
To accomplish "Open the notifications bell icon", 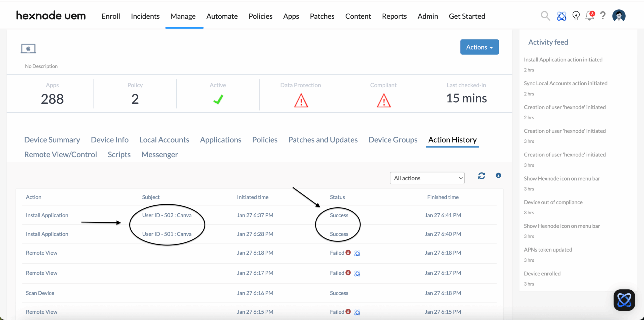I will pyautogui.click(x=589, y=16).
